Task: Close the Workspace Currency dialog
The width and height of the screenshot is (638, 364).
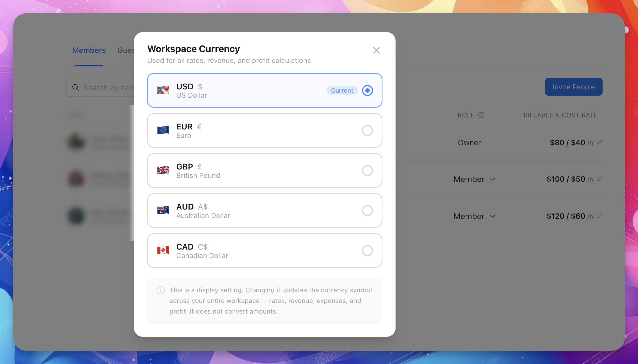Action: pyautogui.click(x=376, y=50)
